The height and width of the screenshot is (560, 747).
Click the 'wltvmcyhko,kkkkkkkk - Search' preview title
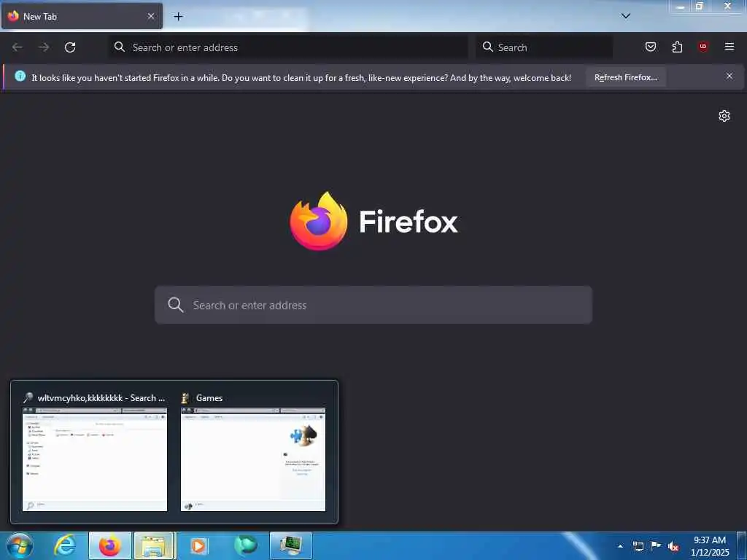pyautogui.click(x=101, y=398)
